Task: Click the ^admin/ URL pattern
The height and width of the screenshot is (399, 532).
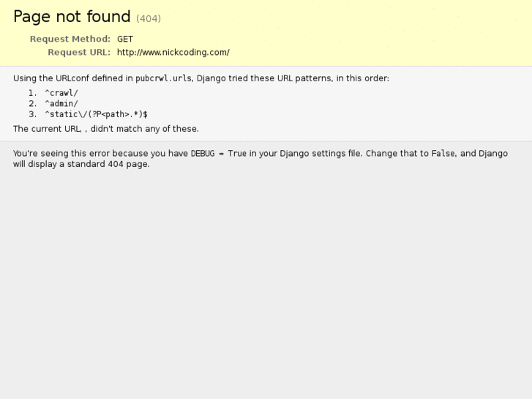Action: 61,104
